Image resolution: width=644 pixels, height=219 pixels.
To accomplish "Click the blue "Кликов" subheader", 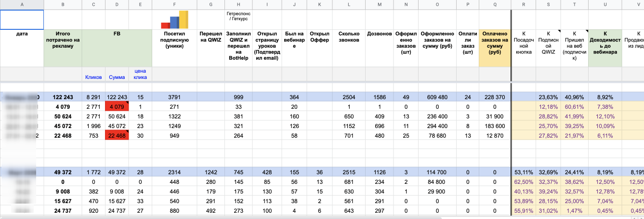I will pyautogui.click(x=93, y=77).
